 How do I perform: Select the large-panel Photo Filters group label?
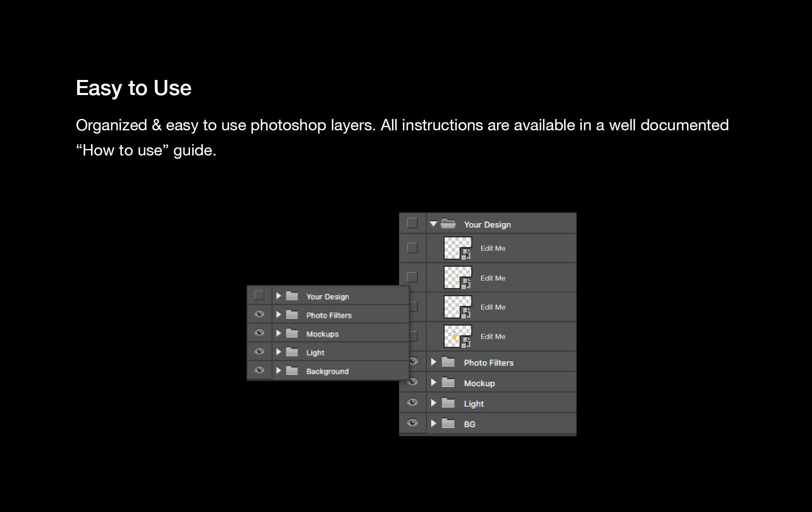488,363
